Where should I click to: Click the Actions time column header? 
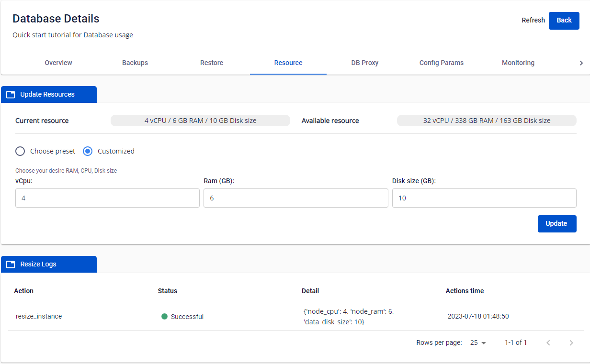point(465,291)
